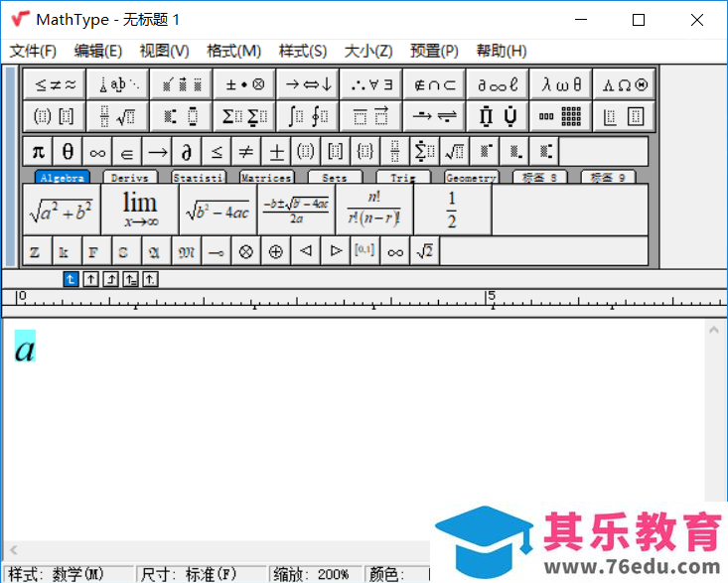Insert the pi symbol from small bar

(38, 151)
